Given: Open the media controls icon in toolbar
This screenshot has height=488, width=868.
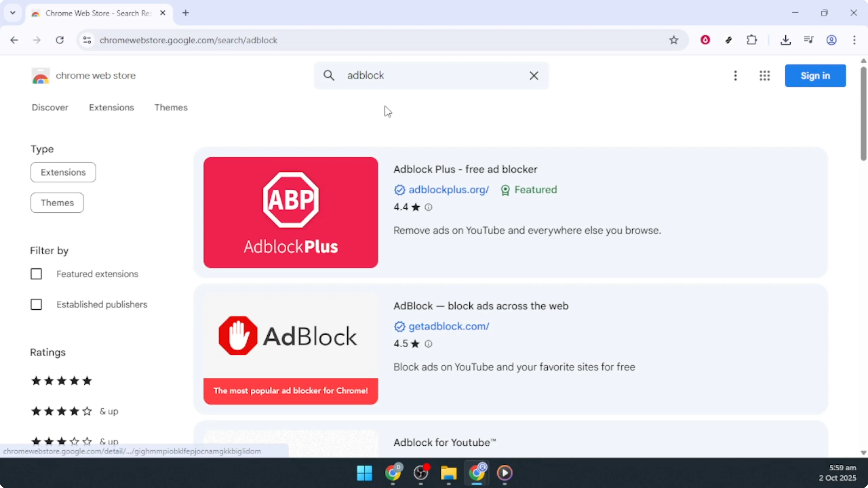Looking at the screenshot, I should [x=808, y=40].
